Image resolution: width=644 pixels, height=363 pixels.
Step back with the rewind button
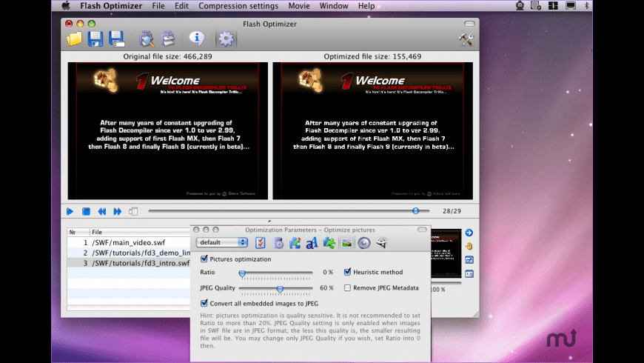[102, 211]
